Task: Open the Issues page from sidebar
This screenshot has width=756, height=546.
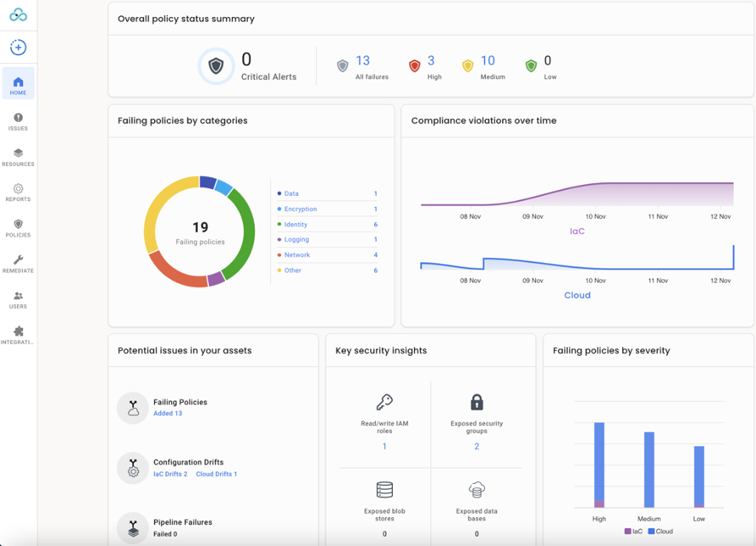Action: tap(18, 122)
